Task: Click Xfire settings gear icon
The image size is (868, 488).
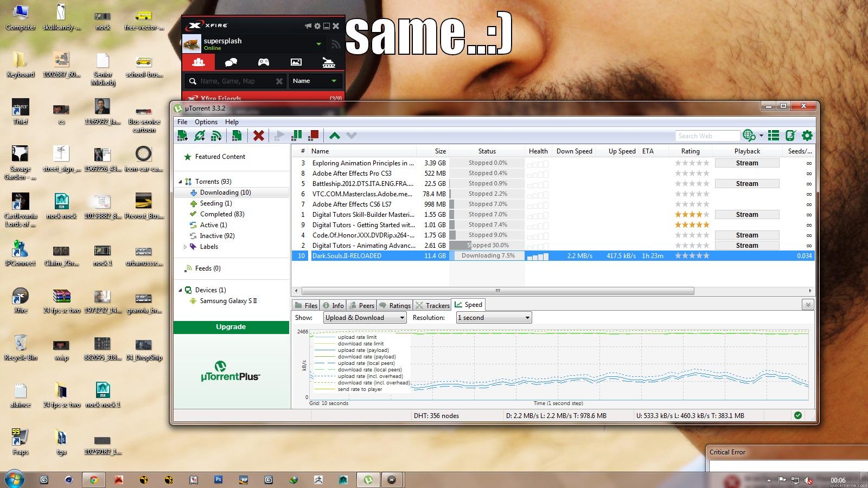Action: 317,26
